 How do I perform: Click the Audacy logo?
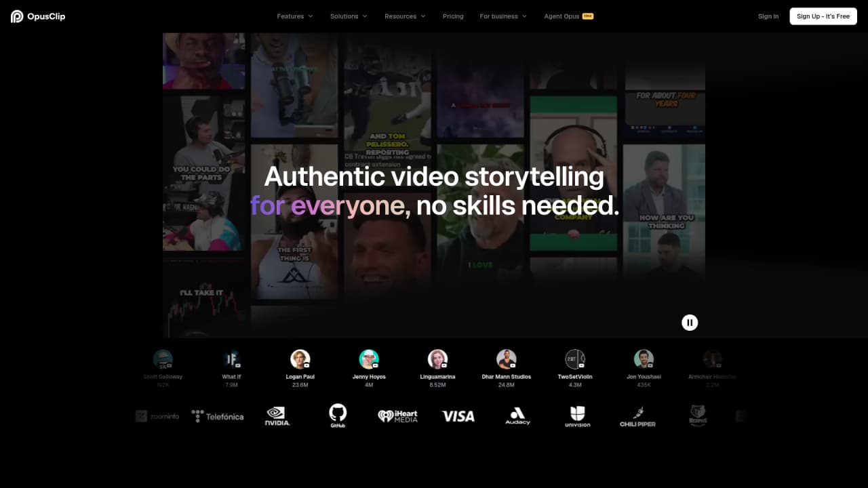click(517, 416)
